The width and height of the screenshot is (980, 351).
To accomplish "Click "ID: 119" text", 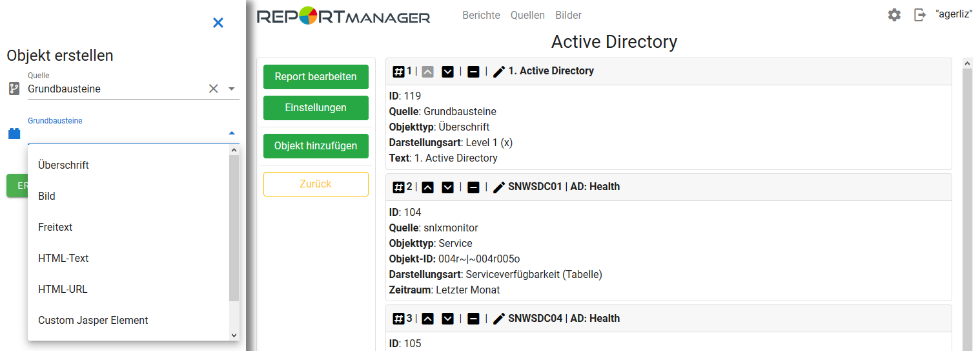I will click(405, 96).
